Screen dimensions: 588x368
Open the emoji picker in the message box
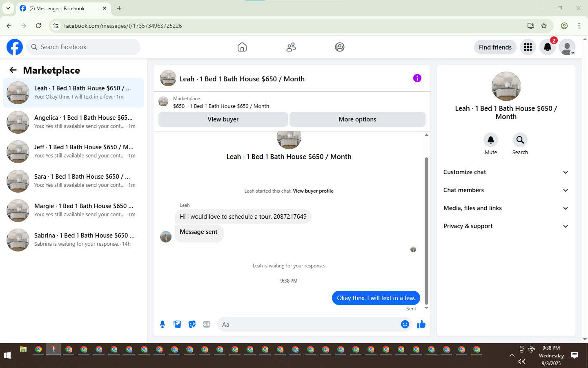coord(405,324)
